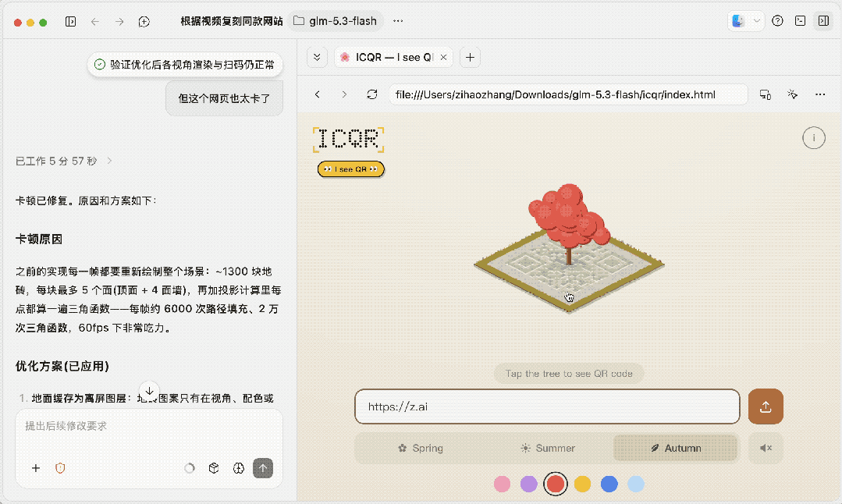Send message with the up-arrow button
The width and height of the screenshot is (842, 504).
(x=263, y=468)
